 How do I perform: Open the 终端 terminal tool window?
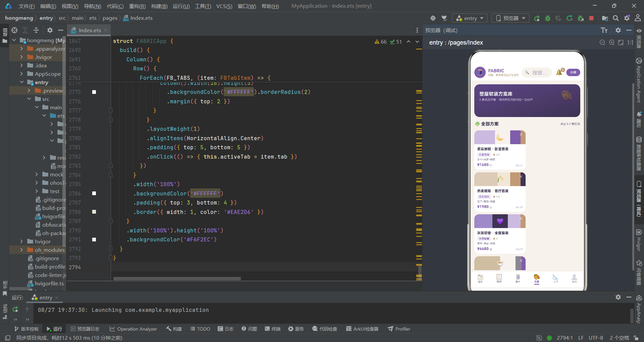[x=272, y=329]
